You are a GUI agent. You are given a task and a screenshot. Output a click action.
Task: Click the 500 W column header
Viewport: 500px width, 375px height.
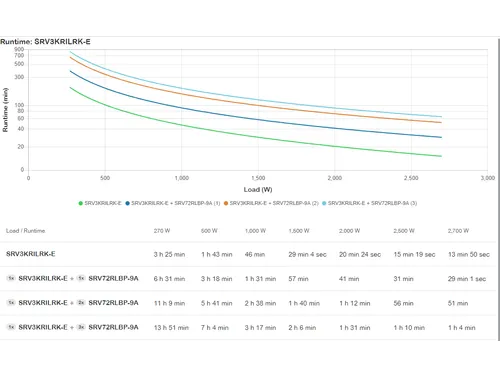[209, 231]
